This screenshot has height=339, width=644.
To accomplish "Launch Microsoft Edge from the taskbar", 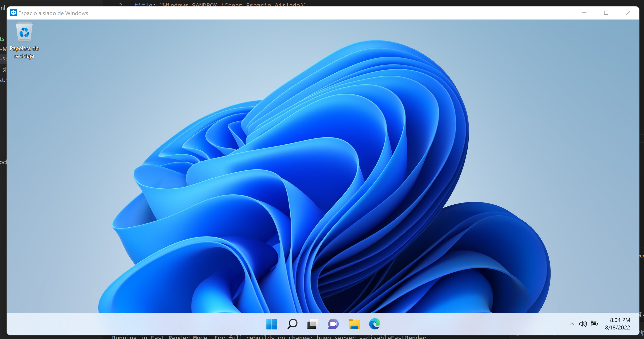I will pos(375,324).
